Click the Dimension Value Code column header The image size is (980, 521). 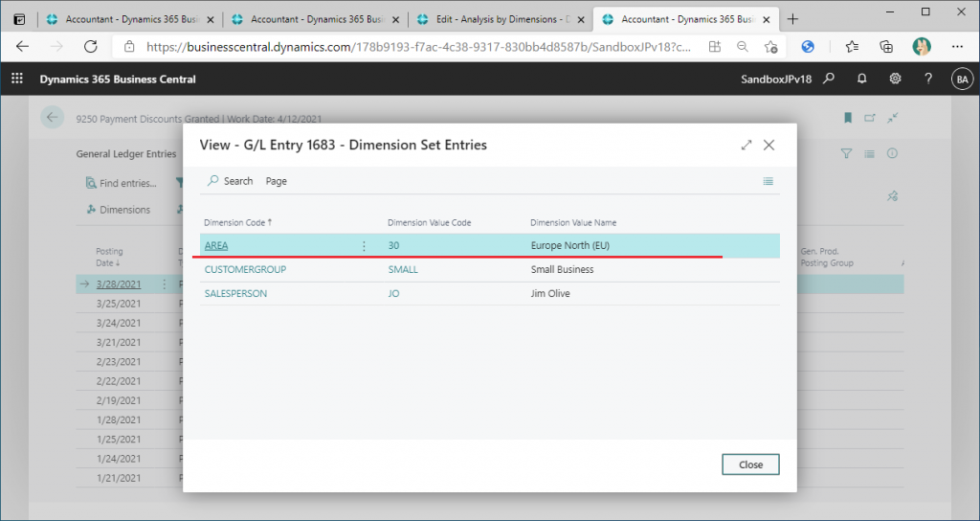[430, 222]
